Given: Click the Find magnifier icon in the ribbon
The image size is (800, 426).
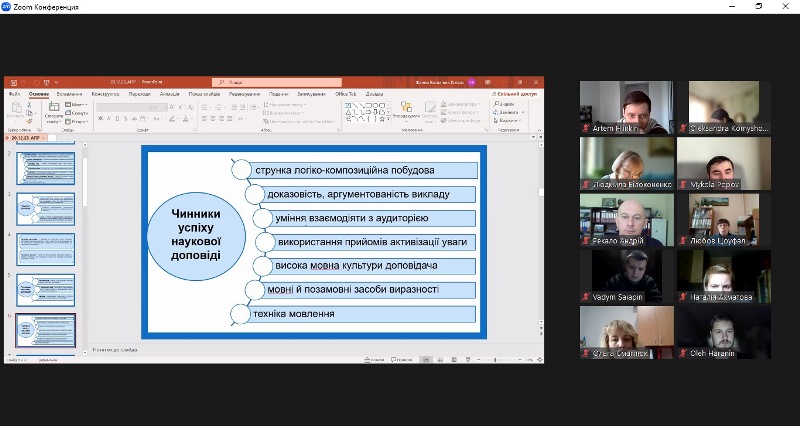Looking at the screenshot, I should tap(496, 104).
